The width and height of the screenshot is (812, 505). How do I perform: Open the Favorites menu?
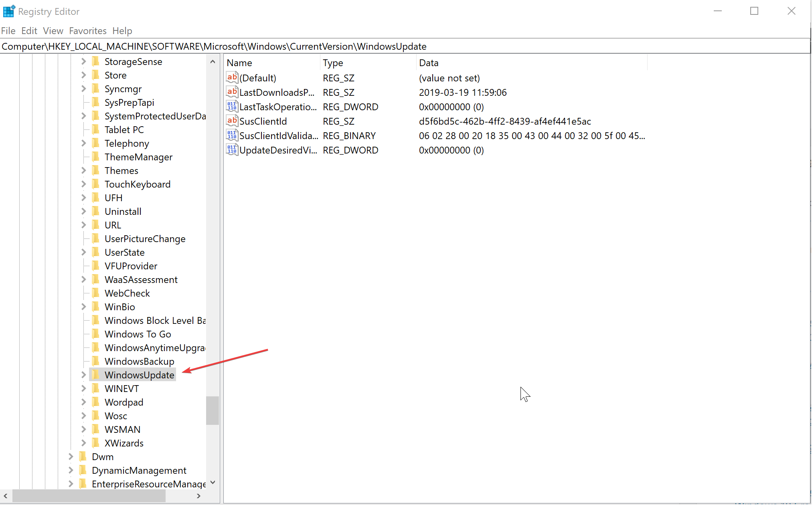tap(88, 31)
